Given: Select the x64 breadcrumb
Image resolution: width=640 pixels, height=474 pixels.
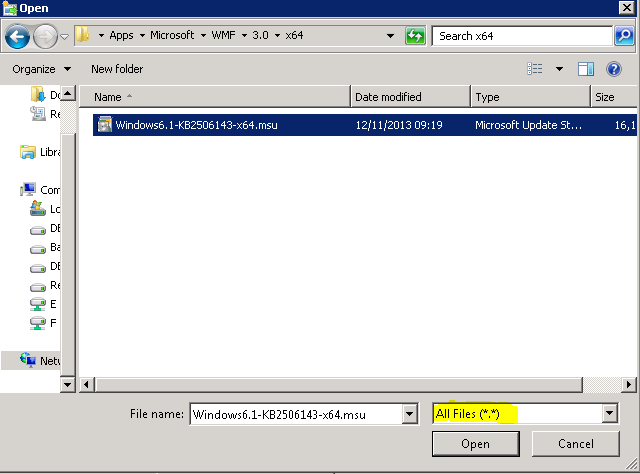Looking at the screenshot, I should click(x=294, y=36).
